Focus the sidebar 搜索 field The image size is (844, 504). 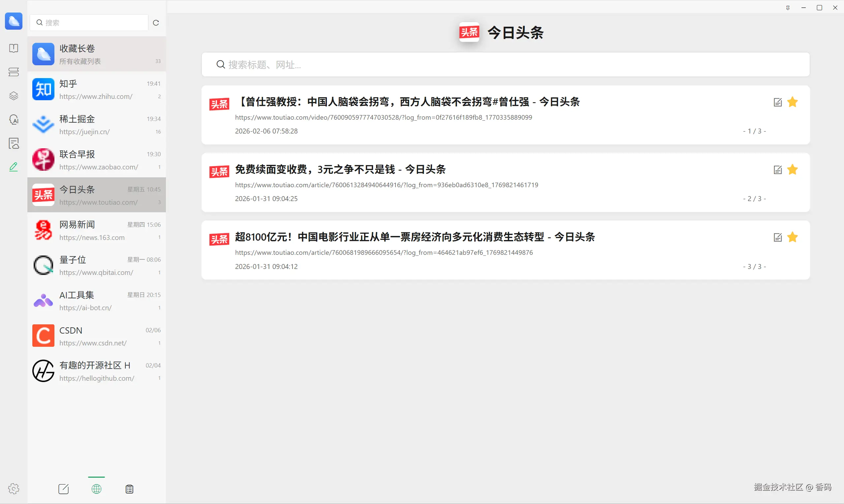click(89, 23)
